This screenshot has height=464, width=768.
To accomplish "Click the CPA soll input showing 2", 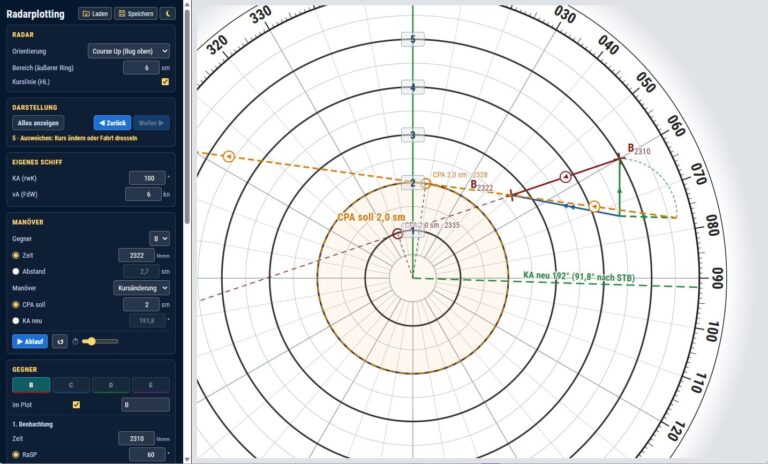I will [x=141, y=305].
